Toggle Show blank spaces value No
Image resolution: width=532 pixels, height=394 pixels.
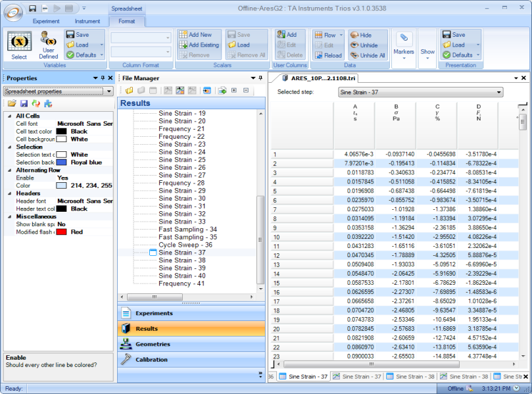[x=61, y=224]
